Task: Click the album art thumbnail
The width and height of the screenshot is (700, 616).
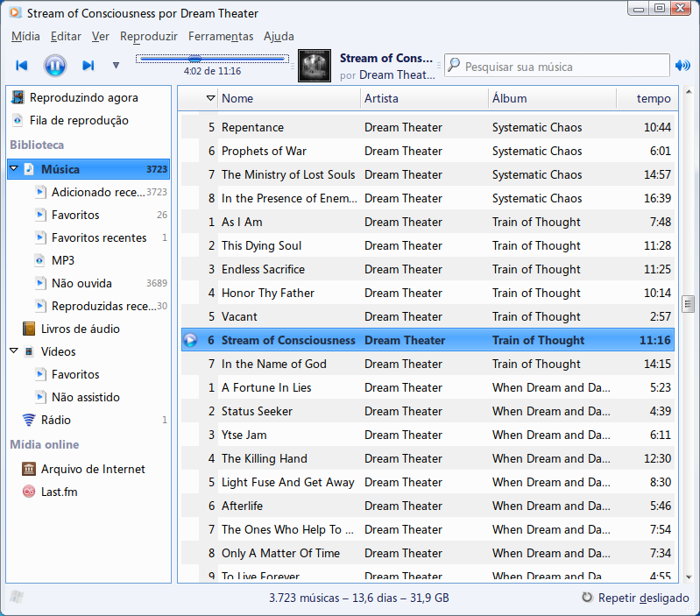Action: tap(315, 66)
